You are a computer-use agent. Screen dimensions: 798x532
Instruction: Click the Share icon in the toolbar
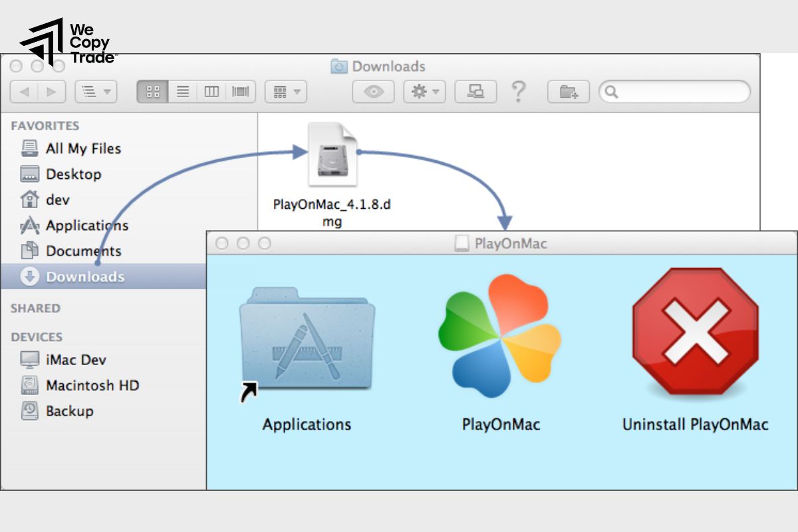coord(475,92)
